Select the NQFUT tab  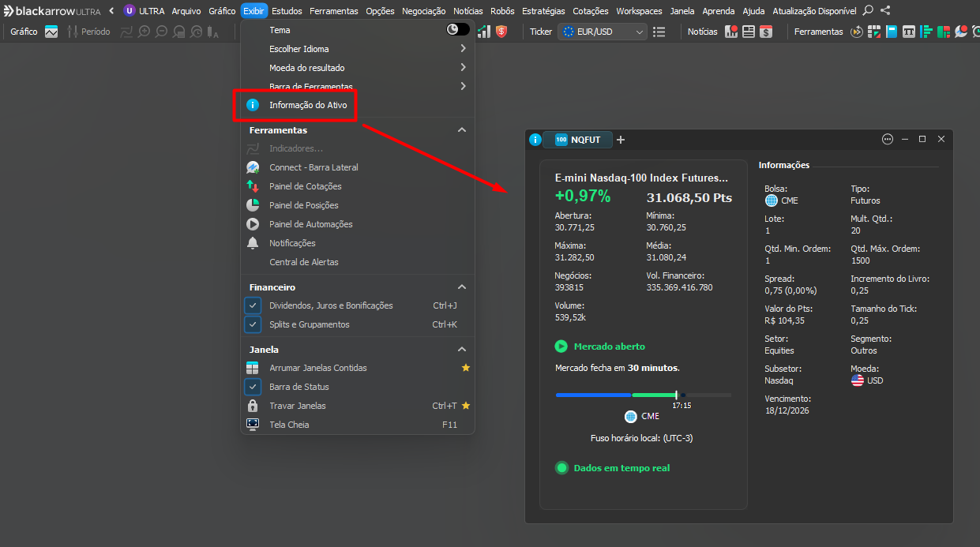pyautogui.click(x=577, y=140)
